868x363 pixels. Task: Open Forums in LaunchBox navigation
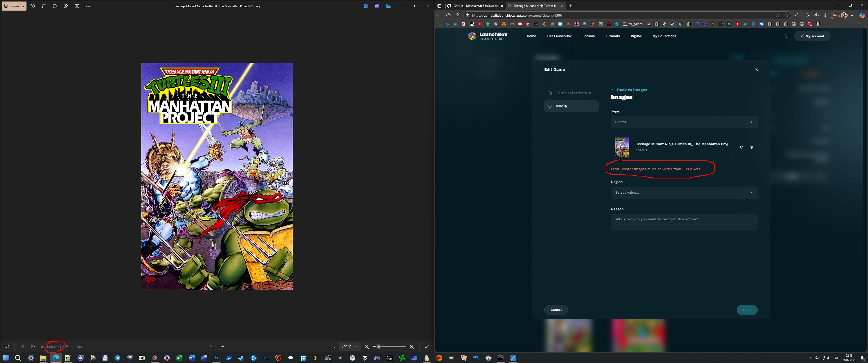pos(588,36)
